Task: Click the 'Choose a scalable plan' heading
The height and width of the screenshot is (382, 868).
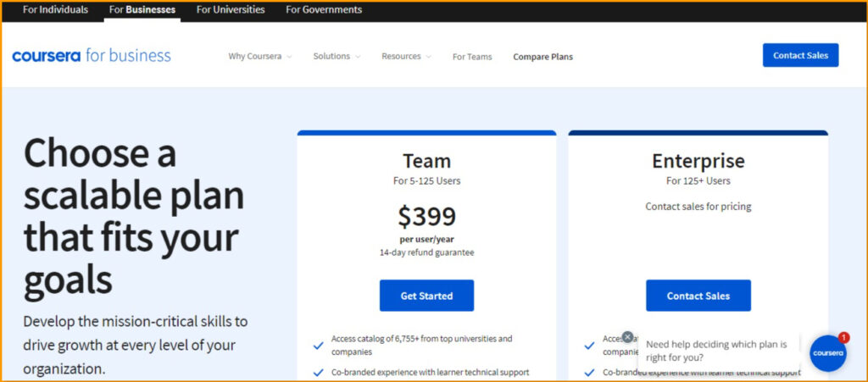Action: point(134,216)
